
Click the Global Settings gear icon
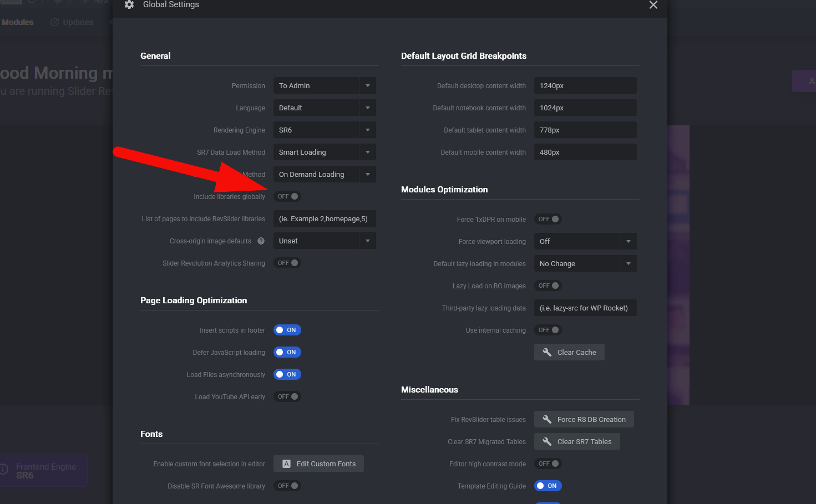(129, 5)
